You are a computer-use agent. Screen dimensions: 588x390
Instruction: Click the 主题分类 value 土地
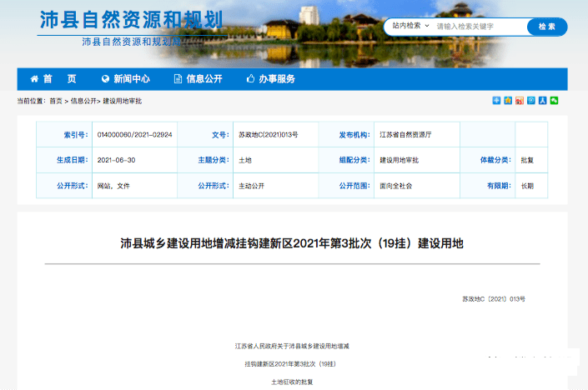pyautogui.click(x=245, y=160)
